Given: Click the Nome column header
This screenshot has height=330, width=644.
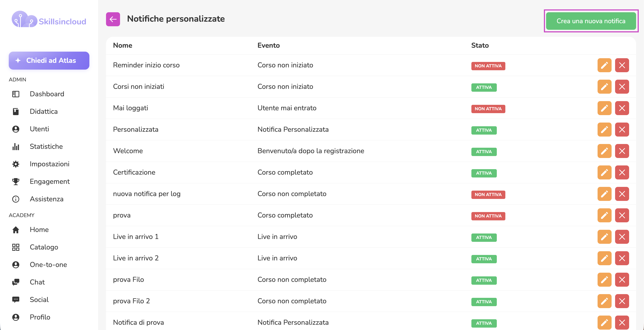Looking at the screenshot, I should point(122,46).
